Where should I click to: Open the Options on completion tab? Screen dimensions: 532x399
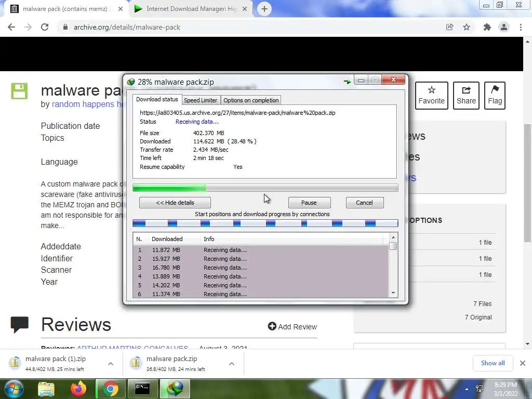pos(251,100)
